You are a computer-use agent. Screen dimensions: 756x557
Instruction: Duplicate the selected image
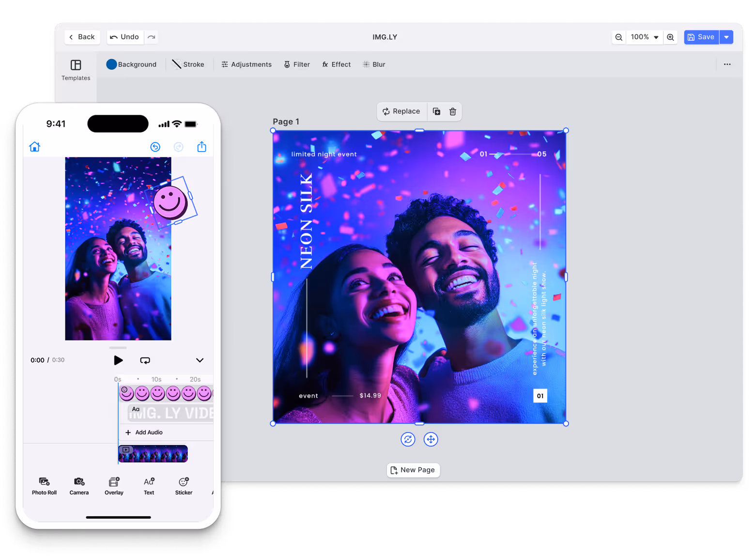click(436, 111)
